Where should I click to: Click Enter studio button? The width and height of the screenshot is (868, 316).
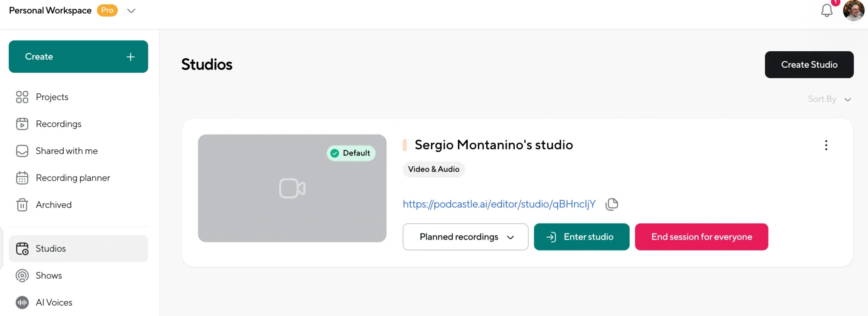[x=582, y=237]
